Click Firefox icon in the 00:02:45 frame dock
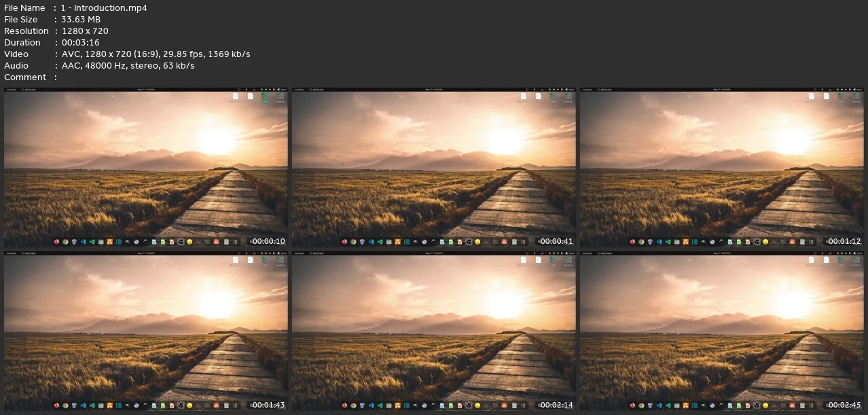This screenshot has height=415, width=868. tap(632, 404)
